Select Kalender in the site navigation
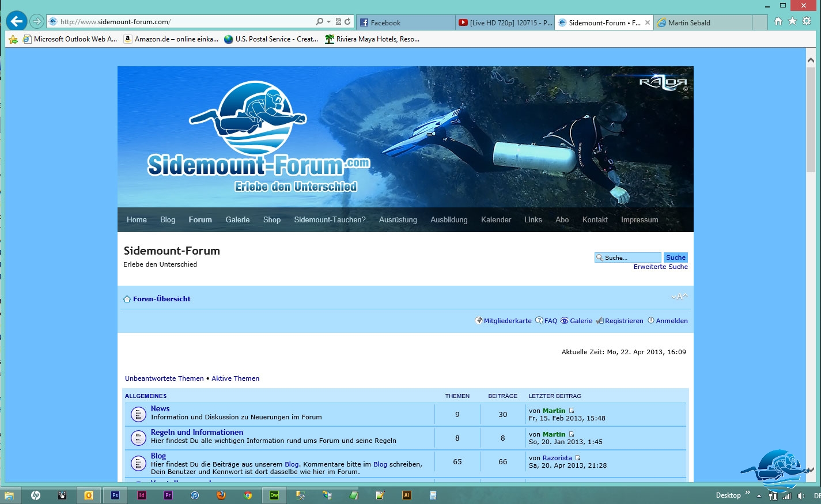 coord(495,220)
